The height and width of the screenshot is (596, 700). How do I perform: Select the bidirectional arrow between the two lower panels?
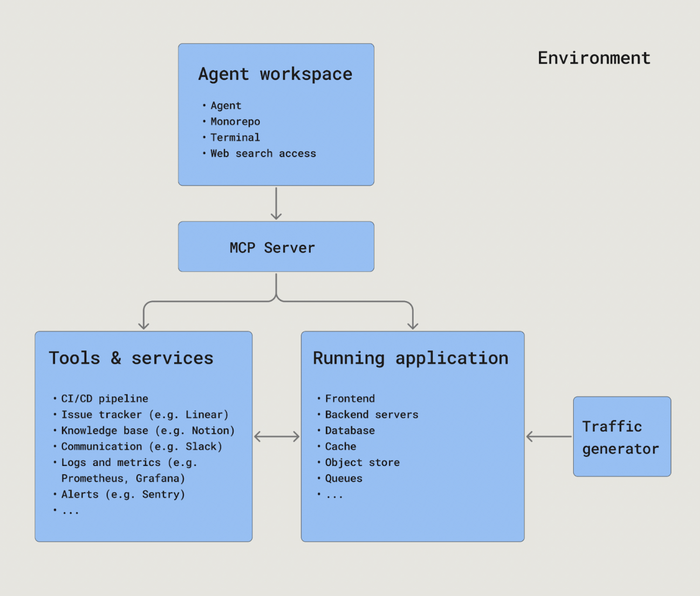[276, 436]
